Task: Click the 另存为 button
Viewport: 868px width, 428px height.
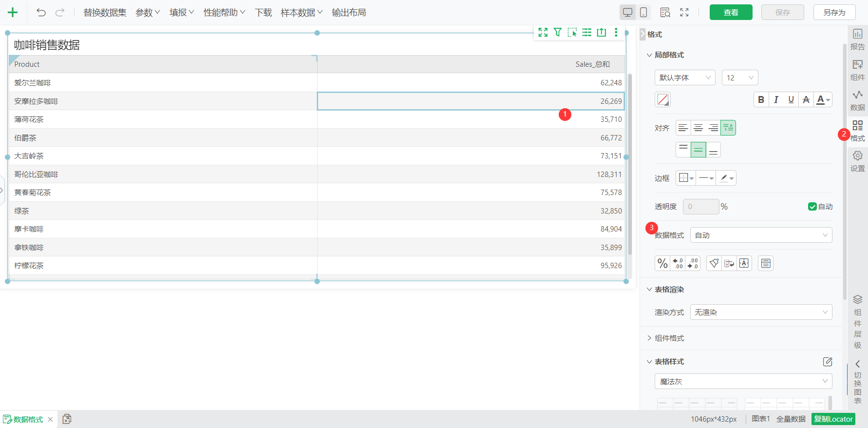Action: 834,13
